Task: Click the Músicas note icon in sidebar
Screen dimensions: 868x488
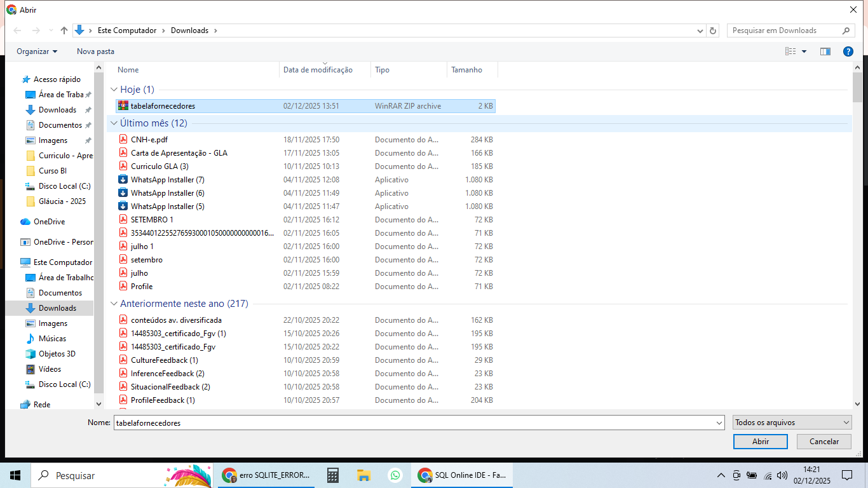Action: click(30, 339)
